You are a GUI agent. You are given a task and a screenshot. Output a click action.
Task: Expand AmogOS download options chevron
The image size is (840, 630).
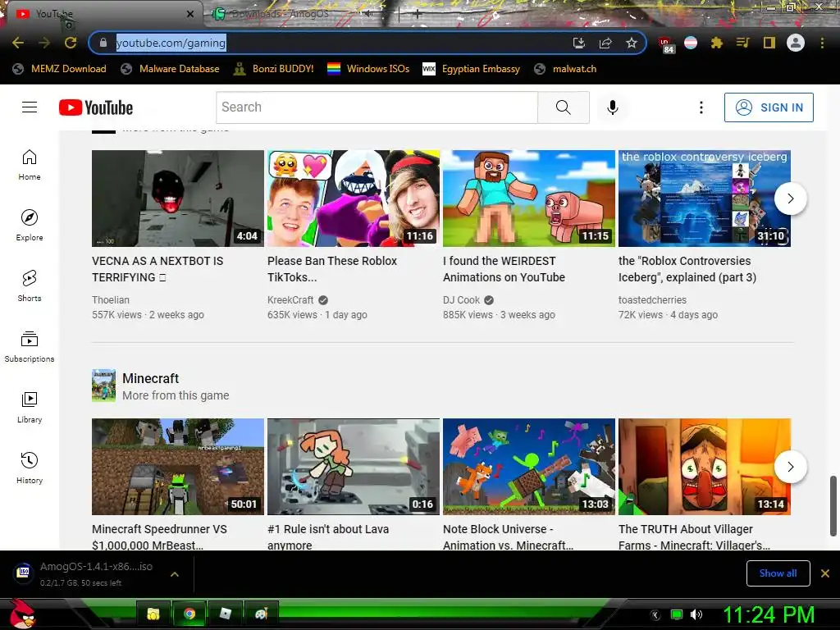pos(174,574)
